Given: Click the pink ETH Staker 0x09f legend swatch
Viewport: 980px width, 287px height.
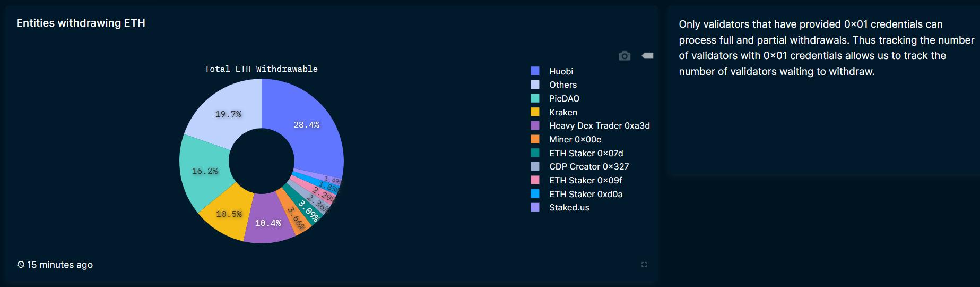Looking at the screenshot, I should tap(535, 180).
